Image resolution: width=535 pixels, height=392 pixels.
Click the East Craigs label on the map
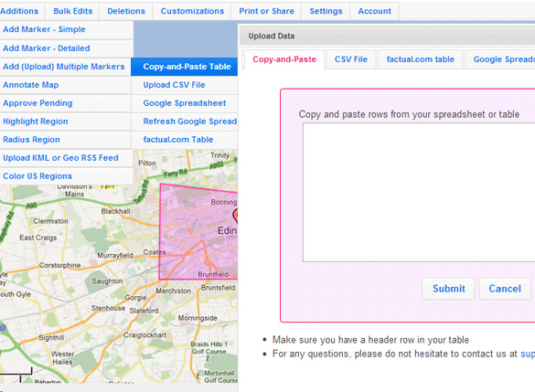click(x=37, y=238)
